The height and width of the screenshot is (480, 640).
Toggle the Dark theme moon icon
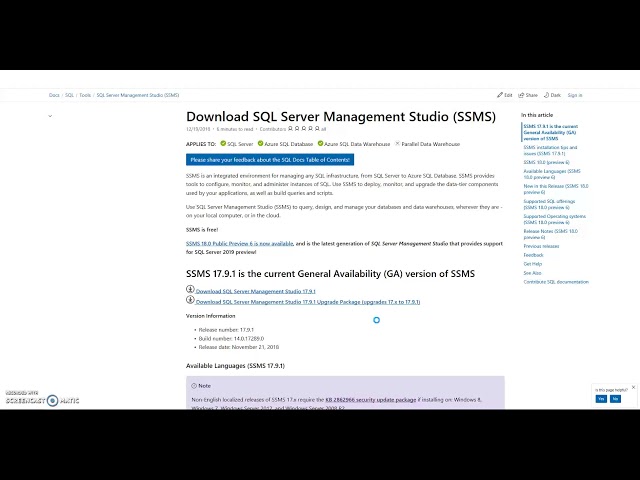click(x=547, y=95)
